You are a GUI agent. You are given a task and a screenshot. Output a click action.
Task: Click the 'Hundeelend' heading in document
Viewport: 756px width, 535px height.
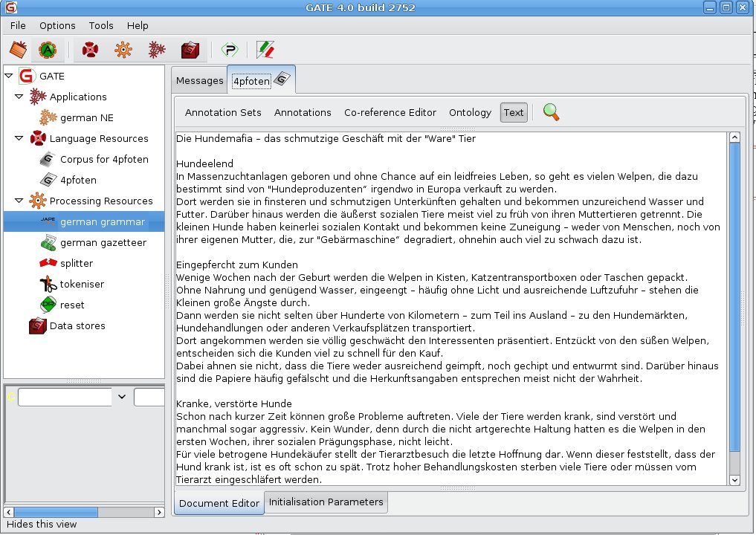pyautogui.click(x=204, y=163)
